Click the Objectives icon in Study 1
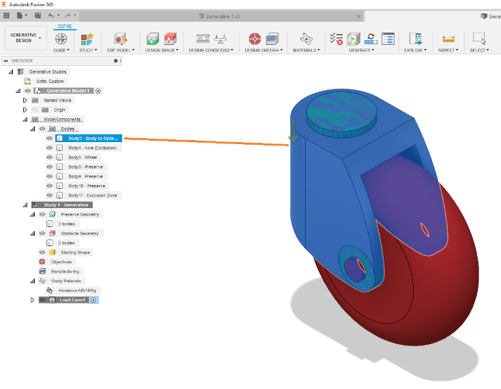This screenshot has width=501, height=389. pos(42,262)
